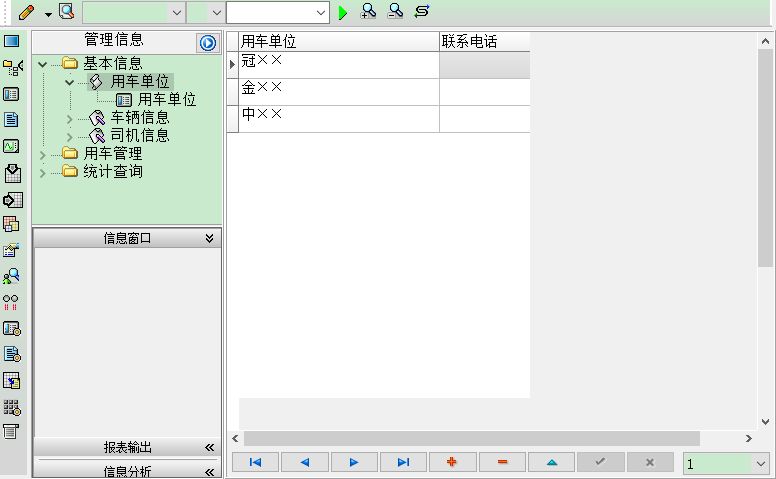Go to the next record
The width and height of the screenshot is (776, 479).
pos(354,462)
